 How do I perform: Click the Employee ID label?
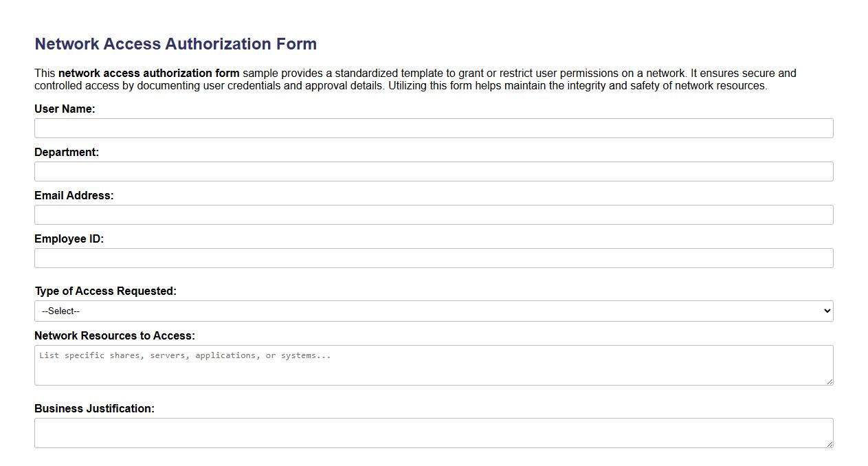[69, 238]
